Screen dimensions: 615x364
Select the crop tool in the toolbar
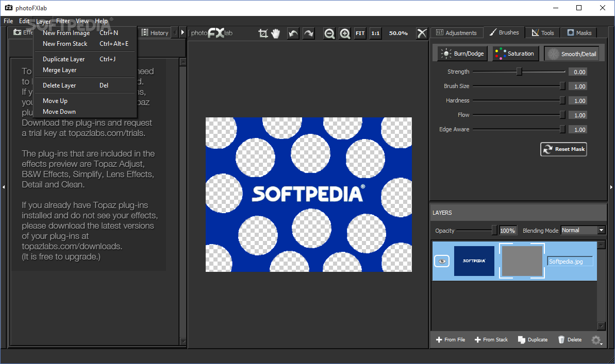(263, 33)
